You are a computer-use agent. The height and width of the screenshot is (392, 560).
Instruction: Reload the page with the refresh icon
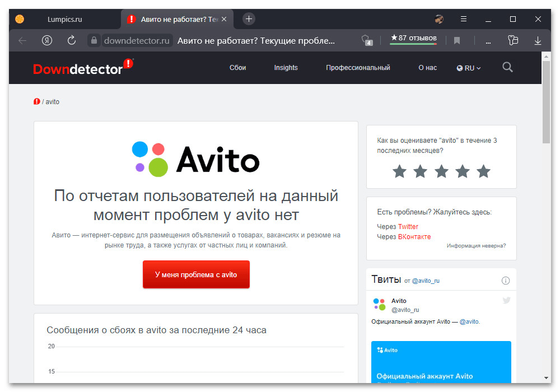point(72,40)
